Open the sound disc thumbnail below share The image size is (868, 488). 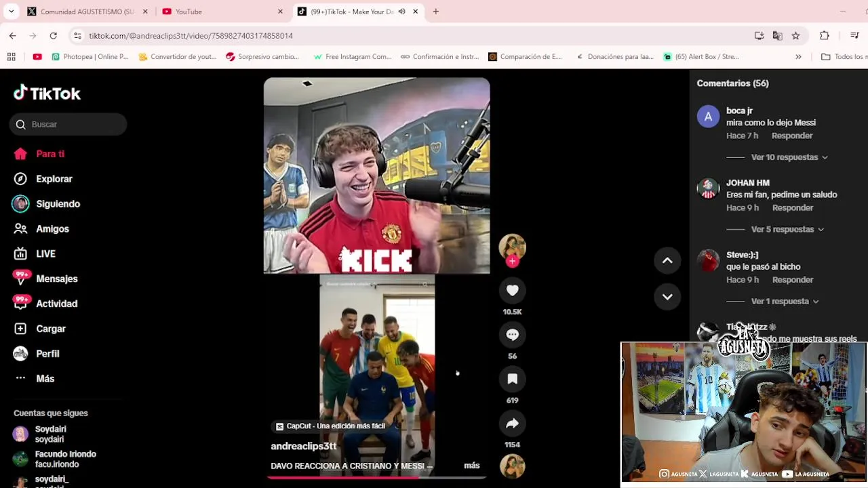coord(512,466)
